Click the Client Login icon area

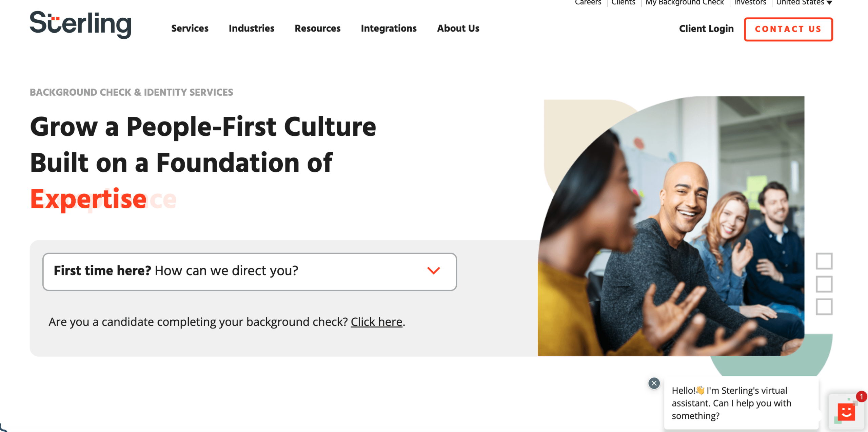[706, 29]
